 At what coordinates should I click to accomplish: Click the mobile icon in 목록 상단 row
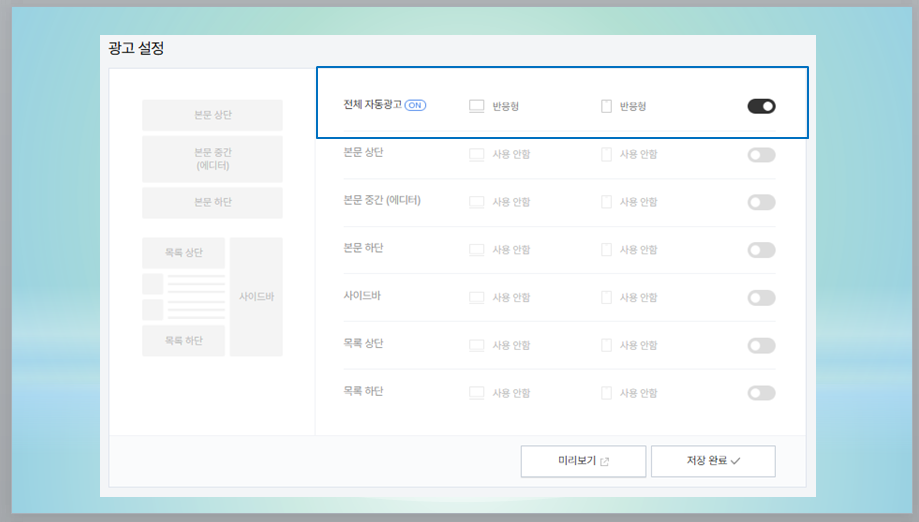point(607,346)
